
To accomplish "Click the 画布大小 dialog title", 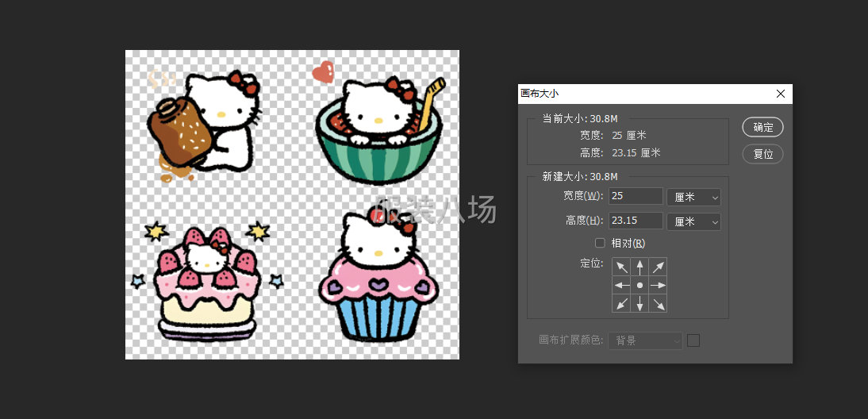I will tap(540, 94).
